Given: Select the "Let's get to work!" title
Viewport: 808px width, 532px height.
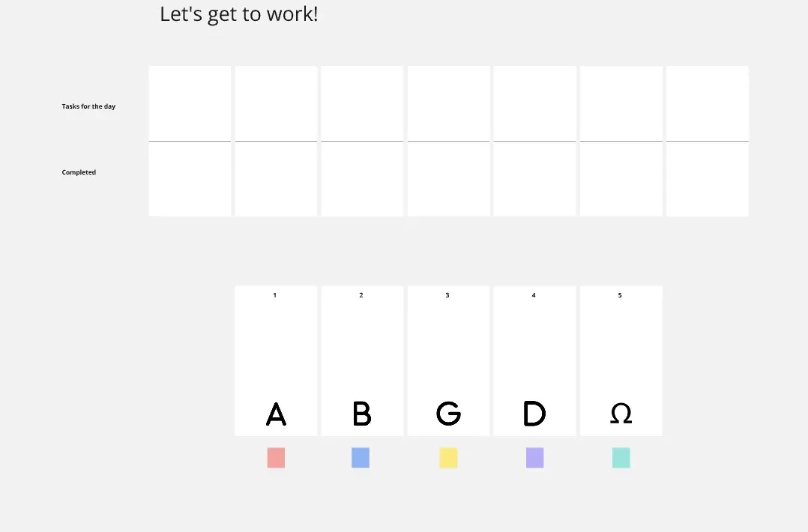Looking at the screenshot, I should pos(238,14).
